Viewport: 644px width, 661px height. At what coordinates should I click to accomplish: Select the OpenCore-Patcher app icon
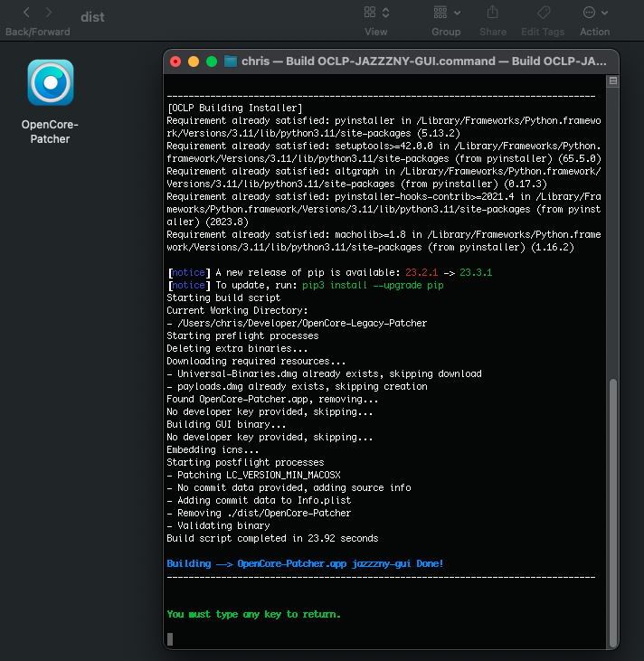(x=51, y=82)
